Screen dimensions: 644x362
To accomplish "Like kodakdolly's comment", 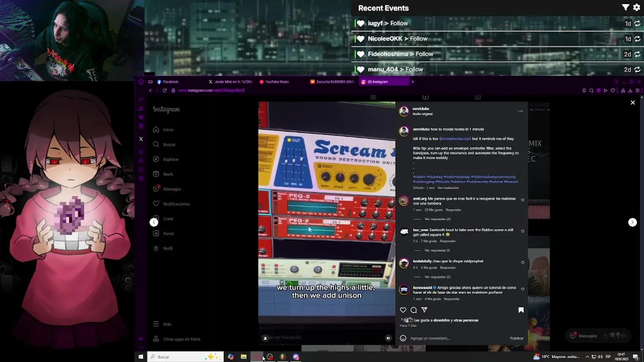I will tap(522, 262).
